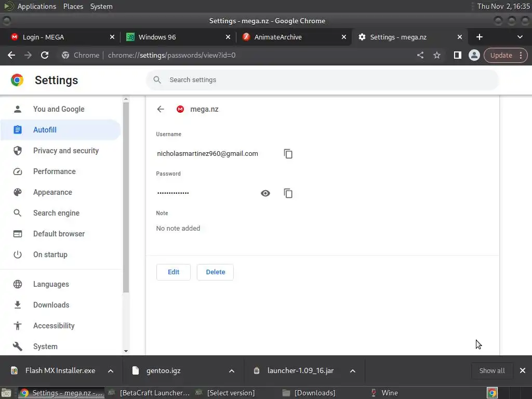Close the Settings - mega.nz tab
Screen dimensions: 532x399
[x=460, y=37]
